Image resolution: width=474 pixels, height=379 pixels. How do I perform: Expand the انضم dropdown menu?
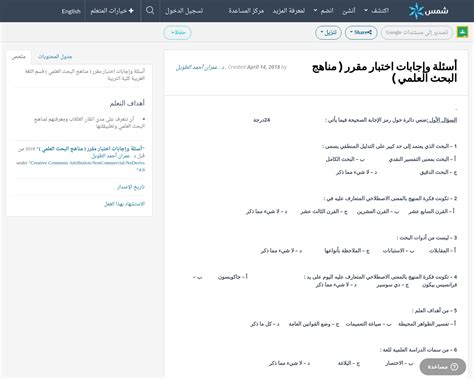[x=323, y=11]
